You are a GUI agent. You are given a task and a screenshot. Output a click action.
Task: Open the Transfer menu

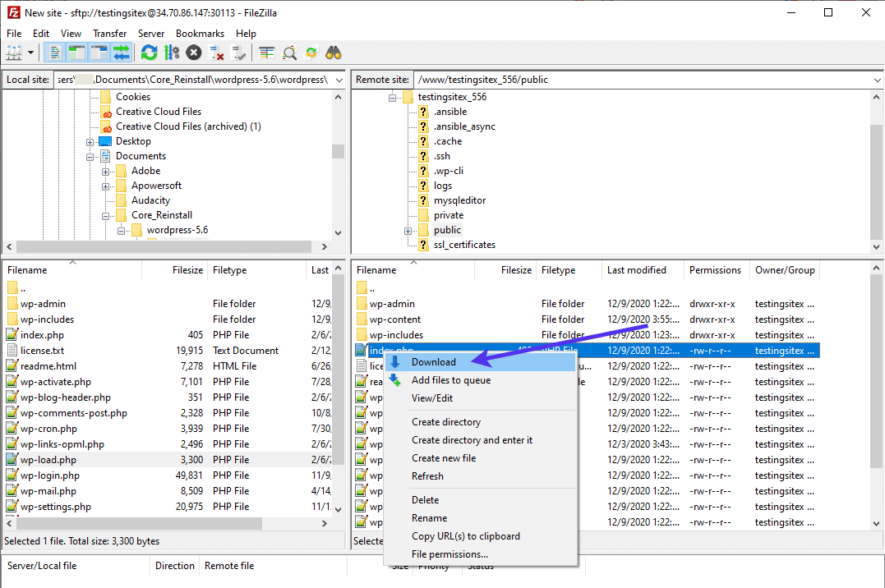pos(110,33)
